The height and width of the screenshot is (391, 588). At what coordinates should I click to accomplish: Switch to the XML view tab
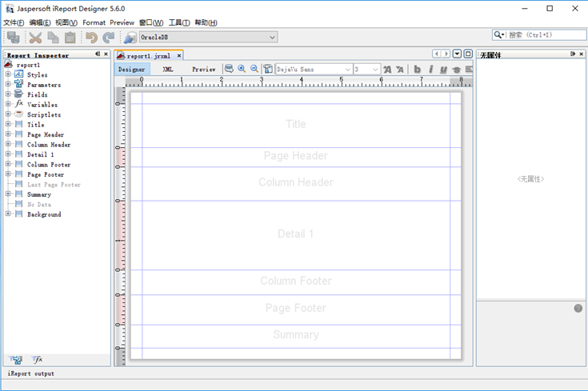(x=168, y=70)
